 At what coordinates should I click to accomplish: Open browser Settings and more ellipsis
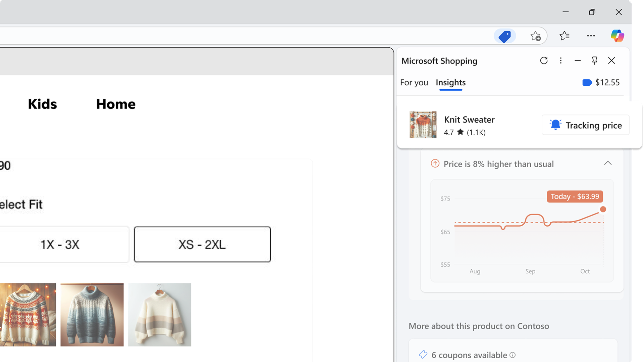pos(591,36)
